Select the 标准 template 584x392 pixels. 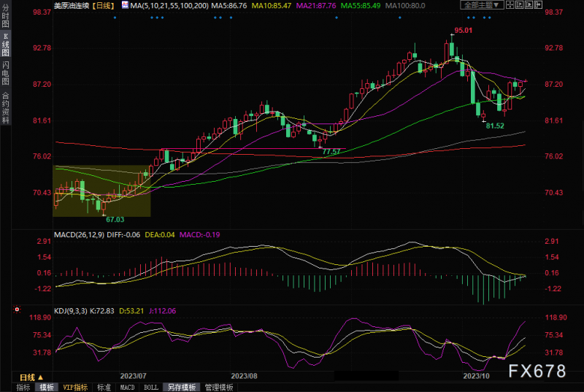103,387
